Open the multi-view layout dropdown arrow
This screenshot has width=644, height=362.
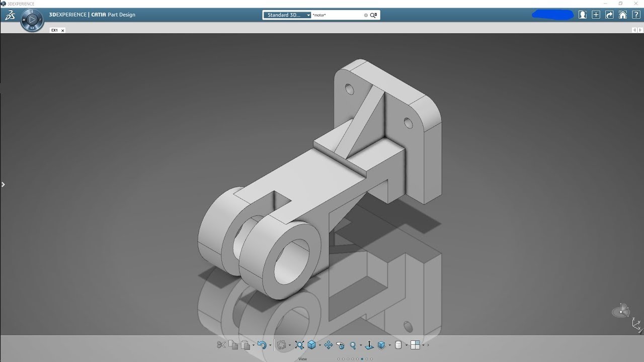click(x=423, y=345)
